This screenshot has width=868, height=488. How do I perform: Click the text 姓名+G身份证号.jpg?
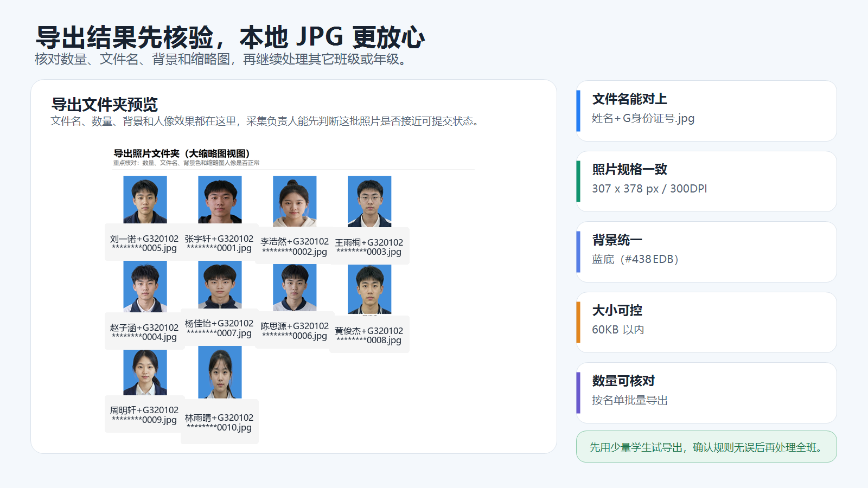coord(643,118)
